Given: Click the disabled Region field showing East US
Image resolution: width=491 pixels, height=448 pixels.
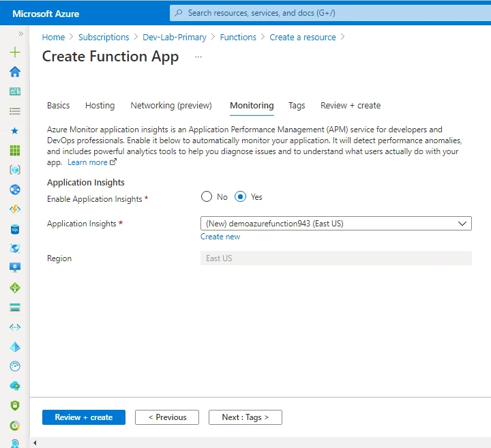Looking at the screenshot, I should (336, 258).
